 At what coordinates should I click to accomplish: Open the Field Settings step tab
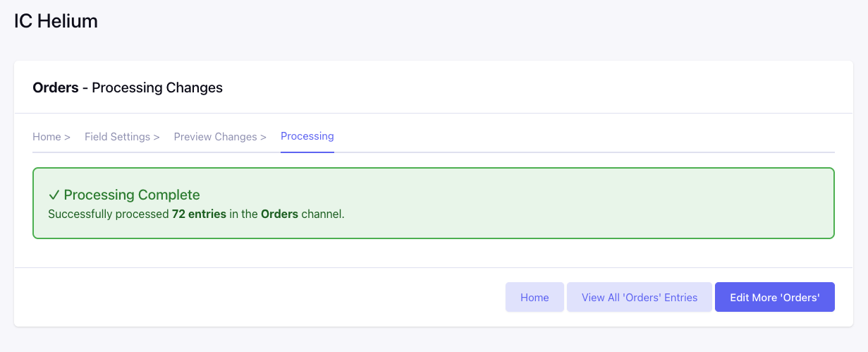(x=117, y=137)
